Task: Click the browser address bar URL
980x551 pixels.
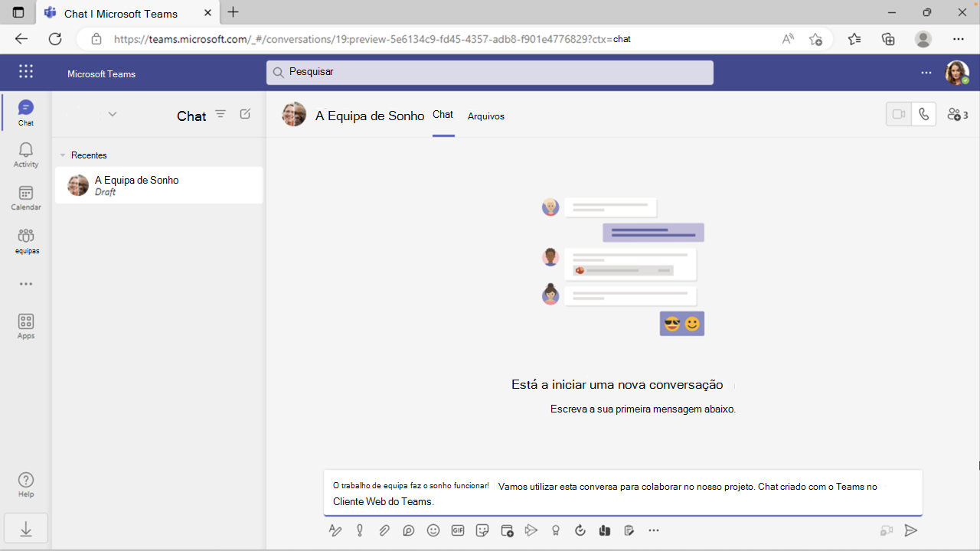Action: (372, 39)
